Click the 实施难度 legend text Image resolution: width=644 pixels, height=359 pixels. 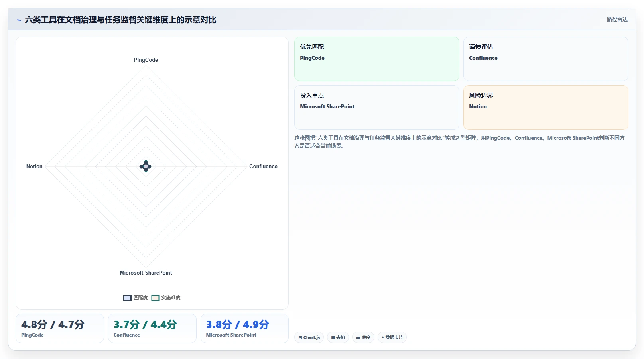(171, 298)
